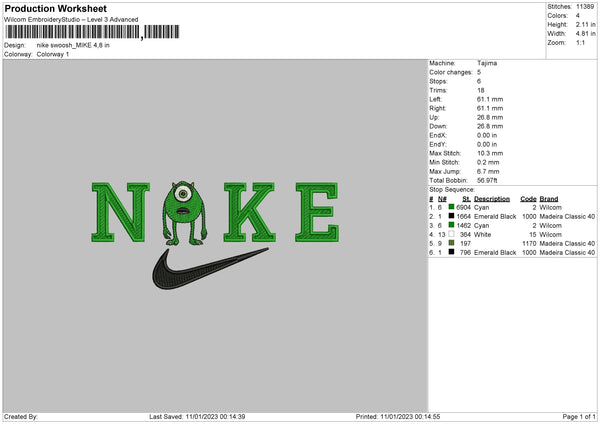600x424 pixels.
Task: Click the green letter E in design
Action: tap(317, 212)
